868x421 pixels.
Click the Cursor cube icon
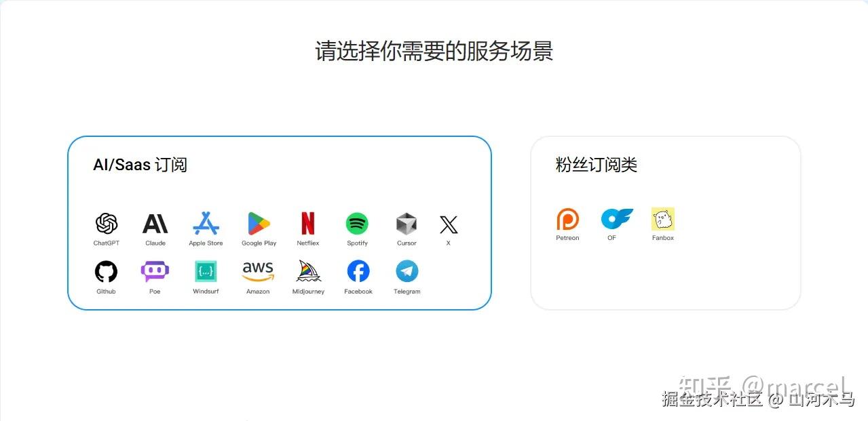pos(407,223)
